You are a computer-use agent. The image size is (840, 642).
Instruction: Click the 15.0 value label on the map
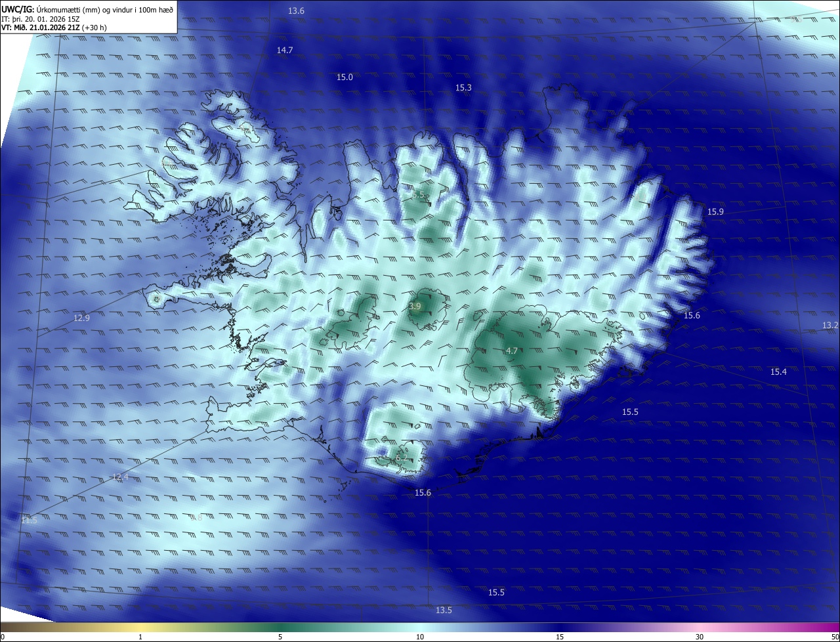point(345,77)
